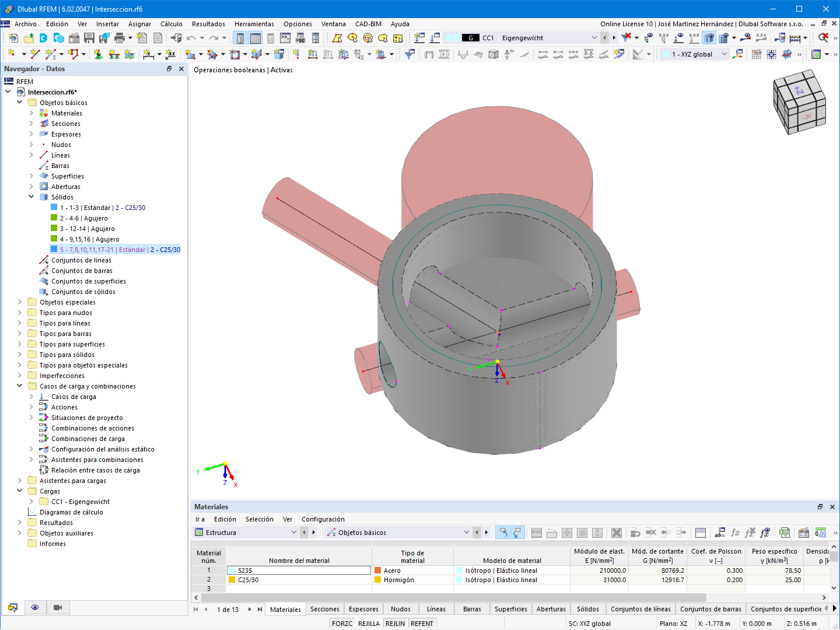840x630 pixels.
Task: Toggle table selection sync left button
Action: click(x=502, y=533)
